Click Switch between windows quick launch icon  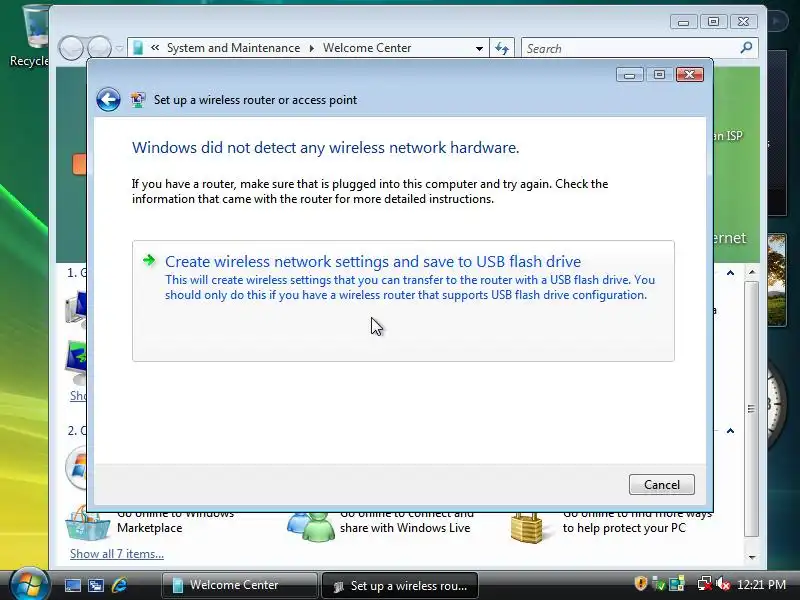click(96, 586)
